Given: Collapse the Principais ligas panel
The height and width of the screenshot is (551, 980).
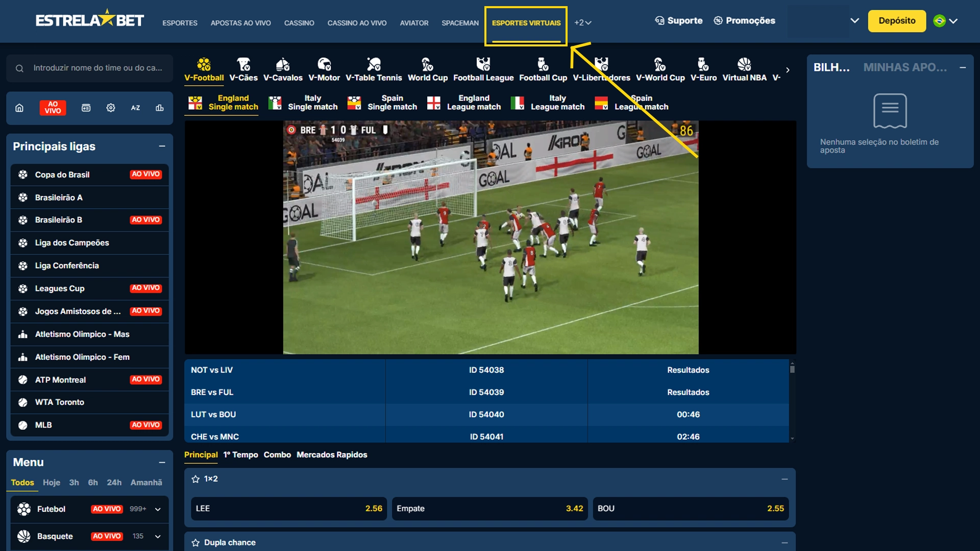Looking at the screenshot, I should pos(162,146).
